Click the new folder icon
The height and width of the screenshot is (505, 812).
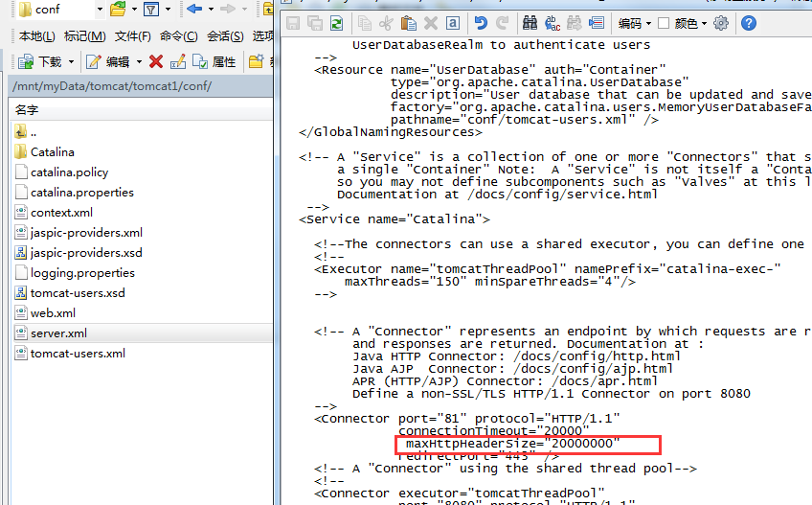tap(257, 61)
